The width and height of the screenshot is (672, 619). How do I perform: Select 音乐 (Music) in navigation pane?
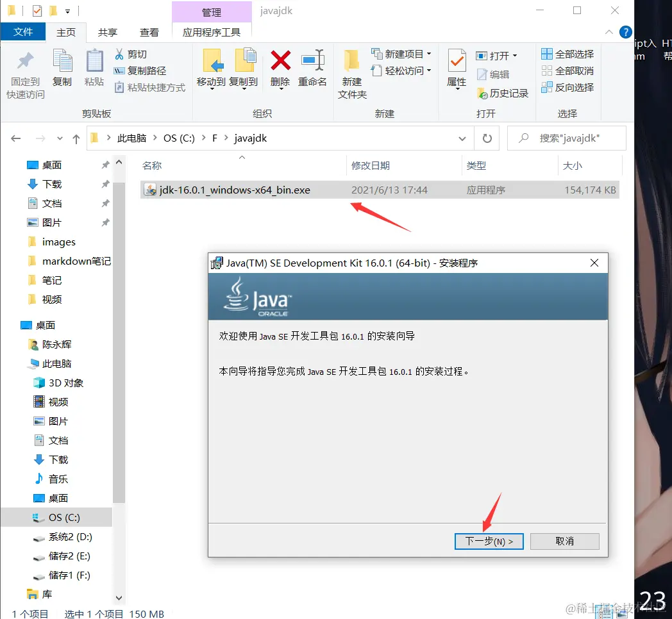tap(58, 479)
